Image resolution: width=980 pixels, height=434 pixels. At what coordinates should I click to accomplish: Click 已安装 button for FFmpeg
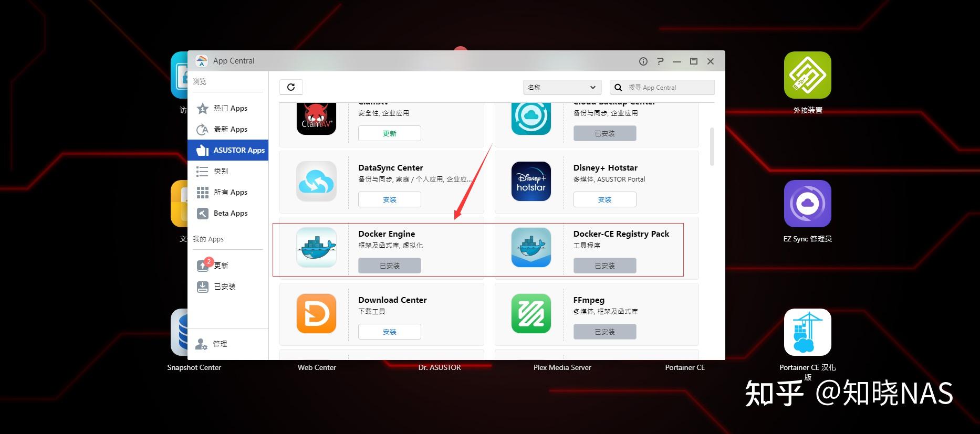click(605, 332)
